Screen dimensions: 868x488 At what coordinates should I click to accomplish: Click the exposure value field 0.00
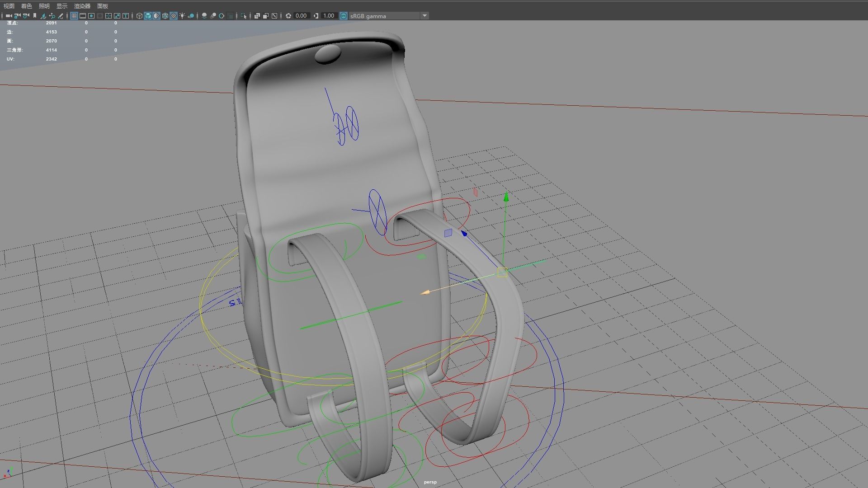coord(301,16)
